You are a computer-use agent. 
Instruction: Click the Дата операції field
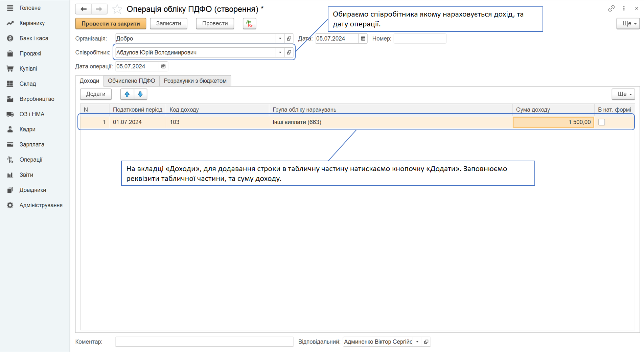click(x=137, y=66)
